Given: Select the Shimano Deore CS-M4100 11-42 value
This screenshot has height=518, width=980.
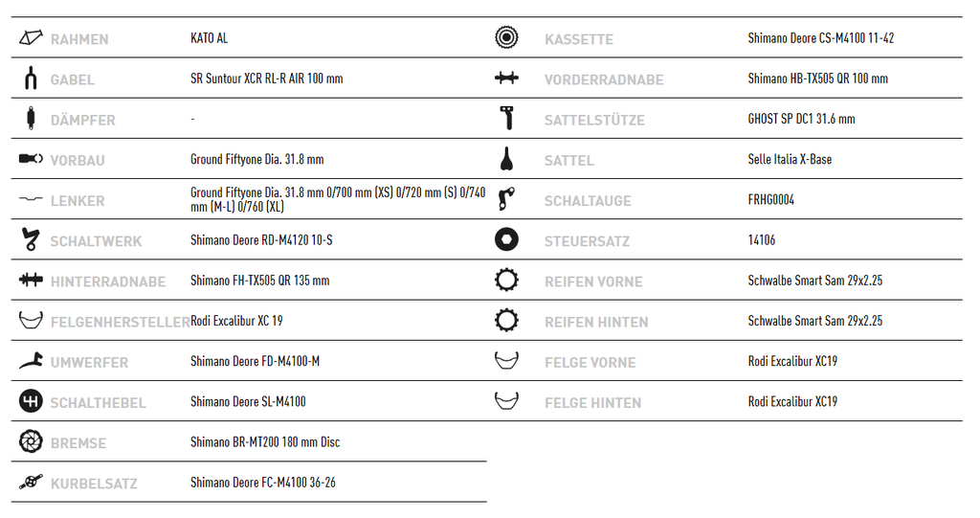Looking at the screenshot, I should point(820,38).
